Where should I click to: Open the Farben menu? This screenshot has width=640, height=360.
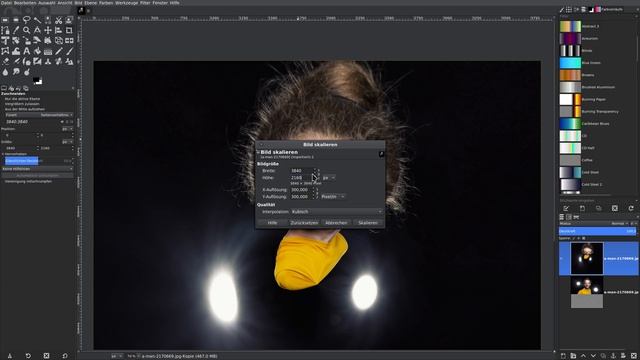click(x=106, y=2)
